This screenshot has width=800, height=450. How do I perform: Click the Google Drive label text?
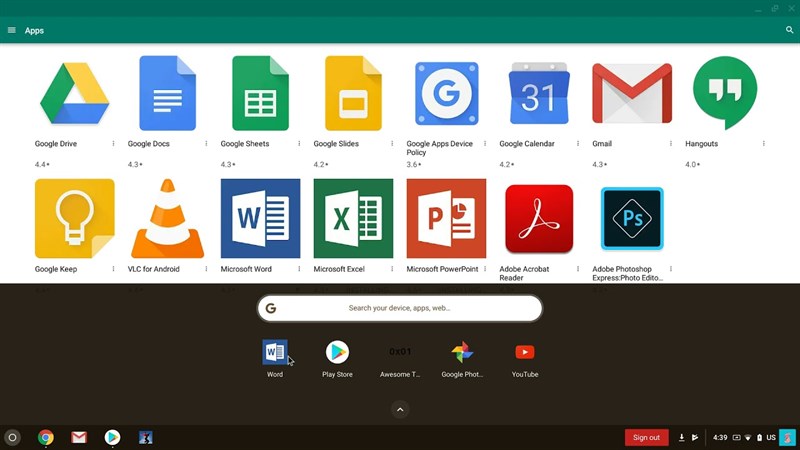56,143
